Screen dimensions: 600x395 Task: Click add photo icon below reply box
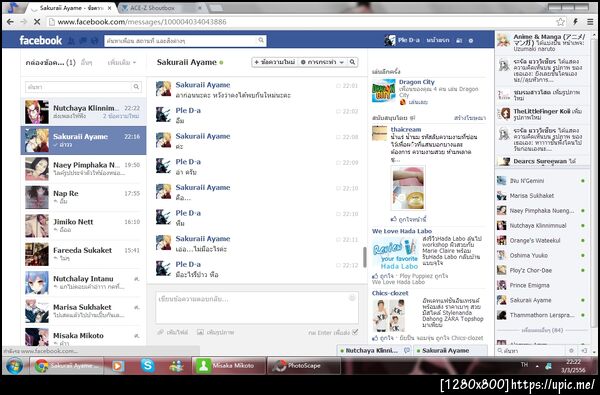pyautogui.click(x=200, y=332)
